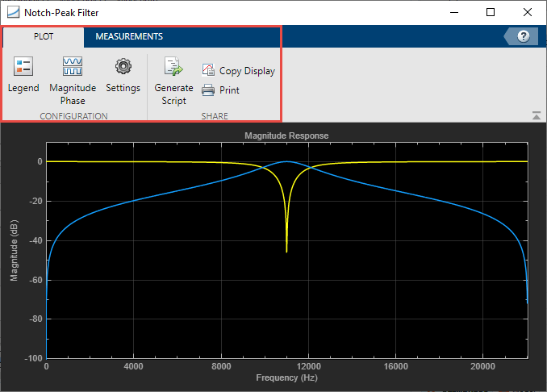Toggle the Legend icon

coord(23,66)
